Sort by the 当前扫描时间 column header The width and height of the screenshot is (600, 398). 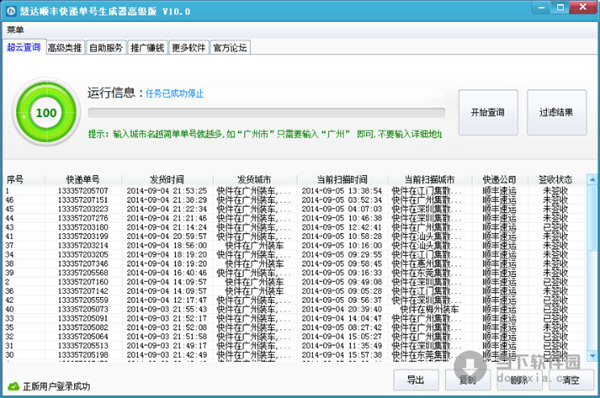(x=342, y=179)
